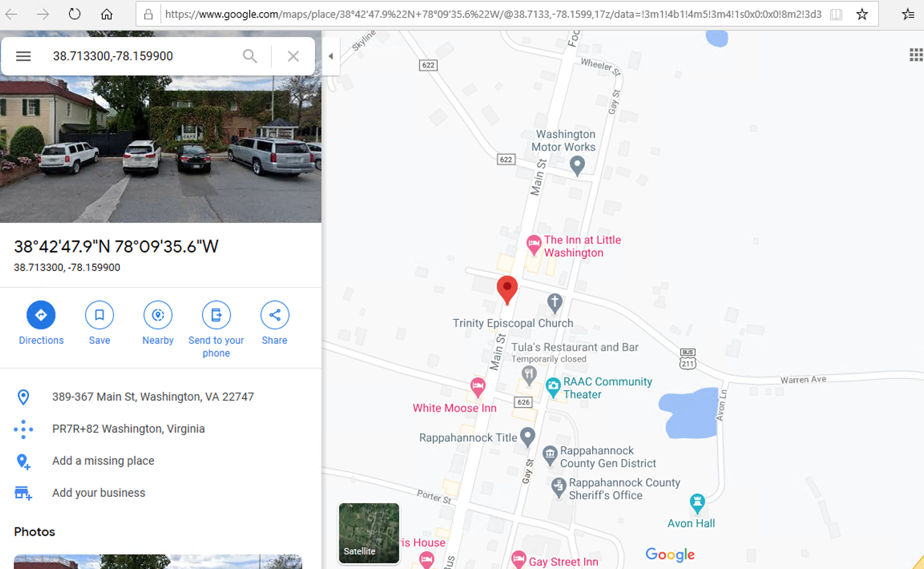The height and width of the screenshot is (569, 924).
Task: Clear the search with X icon
Action: 293,56
